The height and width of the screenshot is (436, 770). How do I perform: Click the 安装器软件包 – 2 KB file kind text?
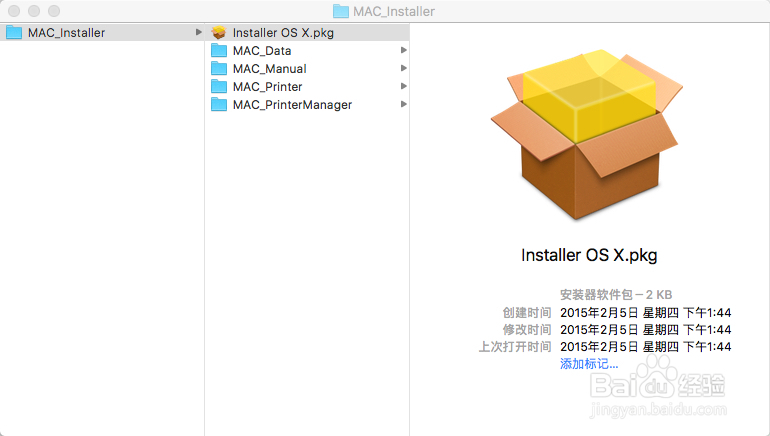616,295
